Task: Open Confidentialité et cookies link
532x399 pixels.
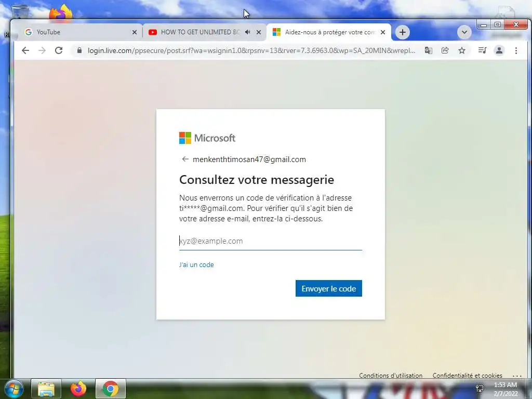Action: [467, 375]
